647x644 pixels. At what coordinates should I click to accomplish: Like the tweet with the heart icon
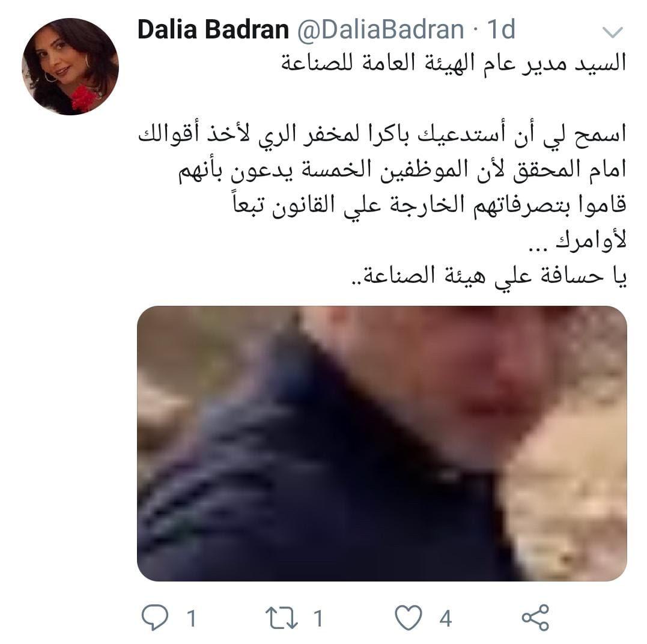(409, 618)
